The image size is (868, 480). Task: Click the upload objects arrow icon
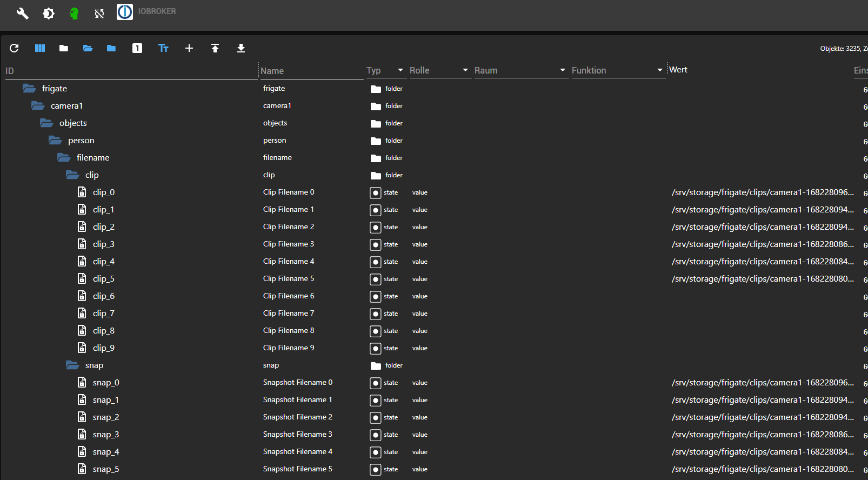coord(215,48)
